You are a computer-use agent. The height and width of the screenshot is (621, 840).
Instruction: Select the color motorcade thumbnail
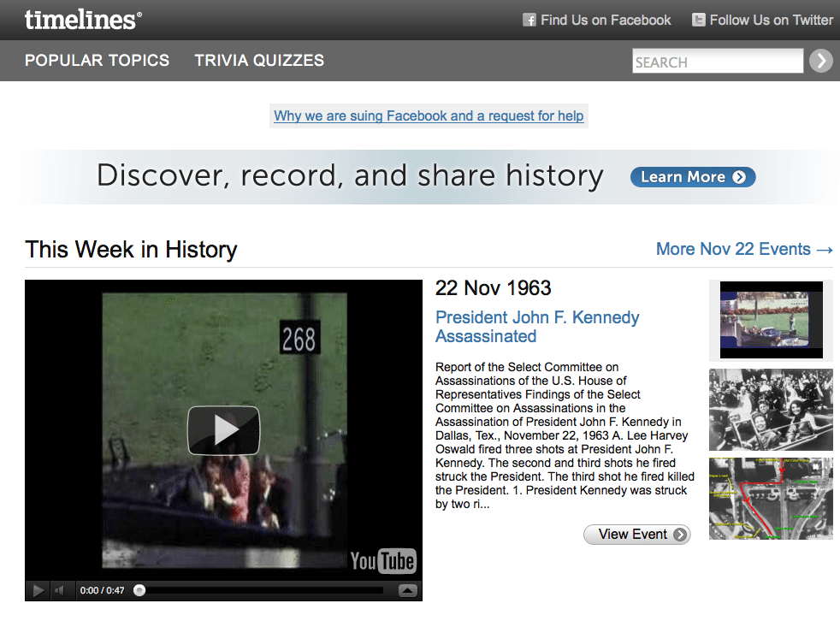pos(771,321)
